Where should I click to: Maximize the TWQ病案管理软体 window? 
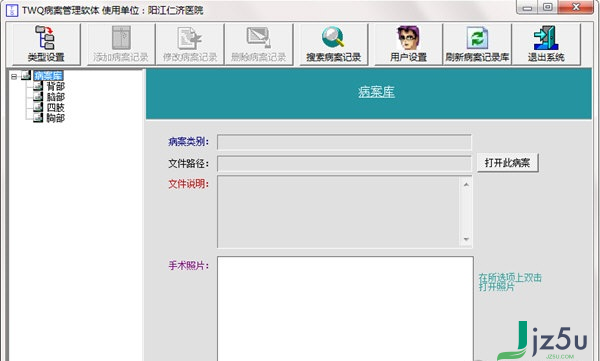click(x=548, y=7)
